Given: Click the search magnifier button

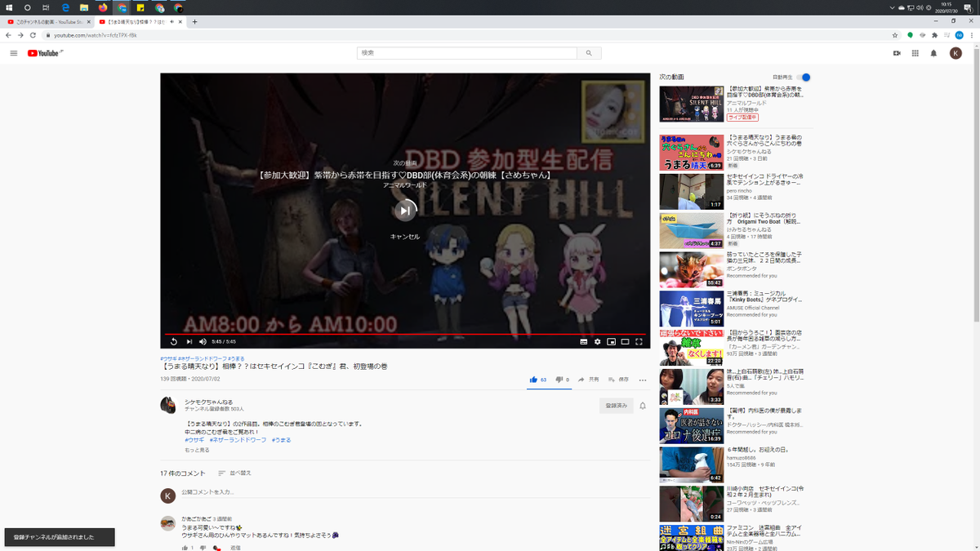Looking at the screenshot, I should (589, 53).
